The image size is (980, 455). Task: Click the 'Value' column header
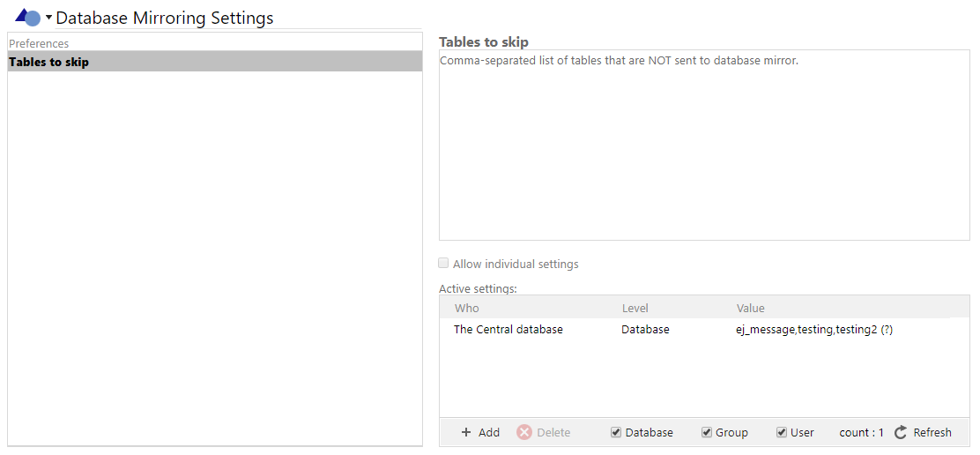coord(750,308)
